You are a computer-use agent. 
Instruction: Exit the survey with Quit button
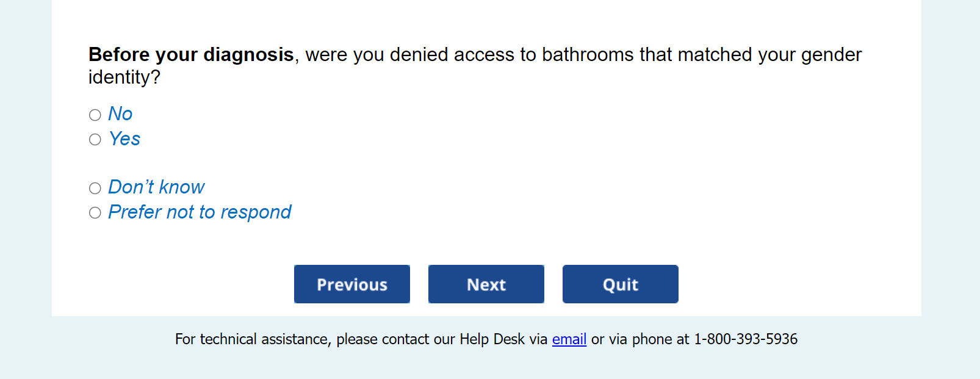pyautogui.click(x=620, y=284)
